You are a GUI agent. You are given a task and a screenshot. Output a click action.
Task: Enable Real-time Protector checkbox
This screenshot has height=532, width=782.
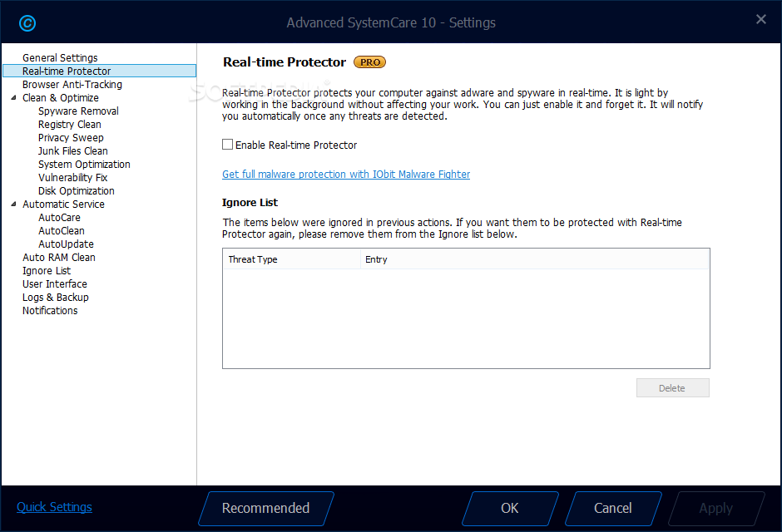(227, 145)
